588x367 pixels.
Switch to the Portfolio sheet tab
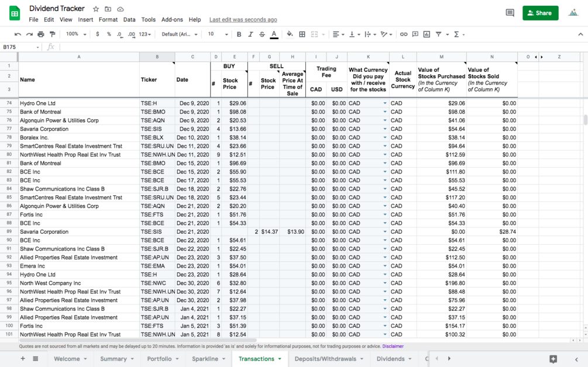pos(159,359)
